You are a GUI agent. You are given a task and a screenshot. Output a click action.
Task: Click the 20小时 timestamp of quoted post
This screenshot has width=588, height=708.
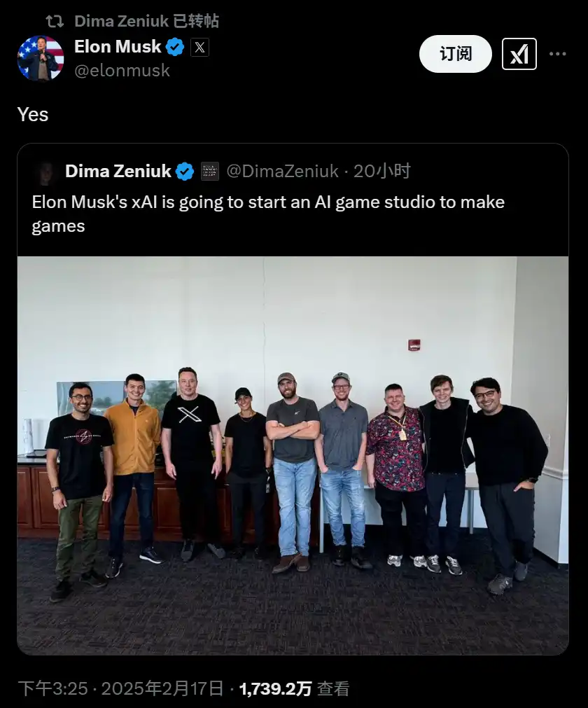[381, 171]
